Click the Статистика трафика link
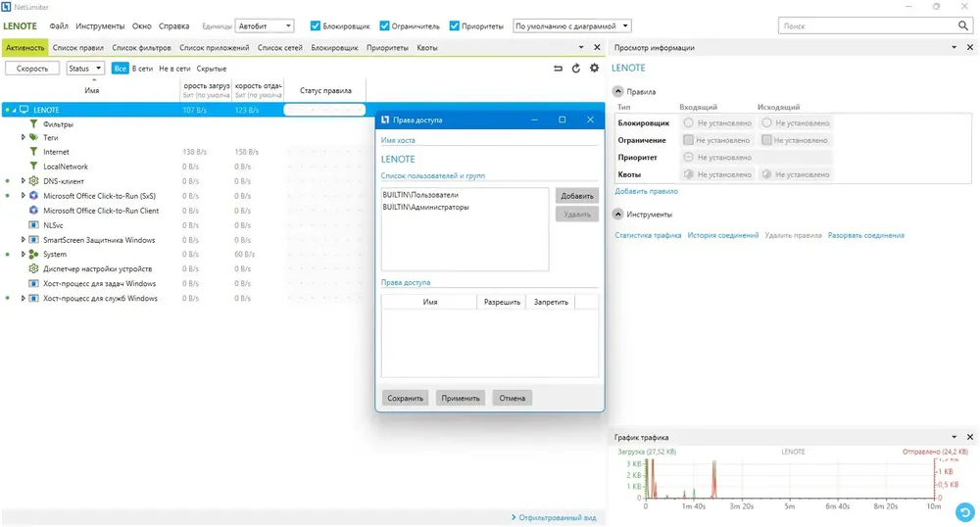This screenshot has width=980, height=527. 648,235
